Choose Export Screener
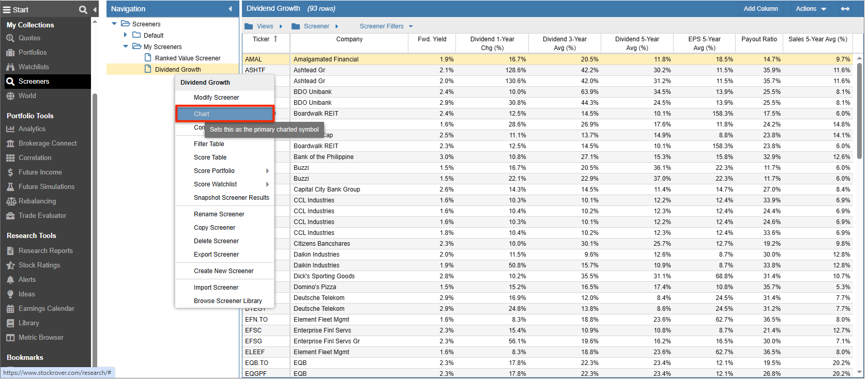 [224, 255]
